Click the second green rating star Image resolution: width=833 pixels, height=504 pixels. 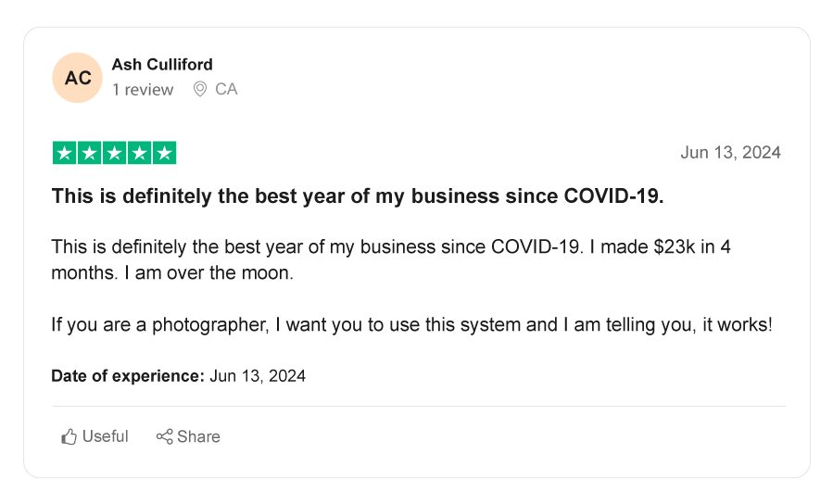[89, 153]
